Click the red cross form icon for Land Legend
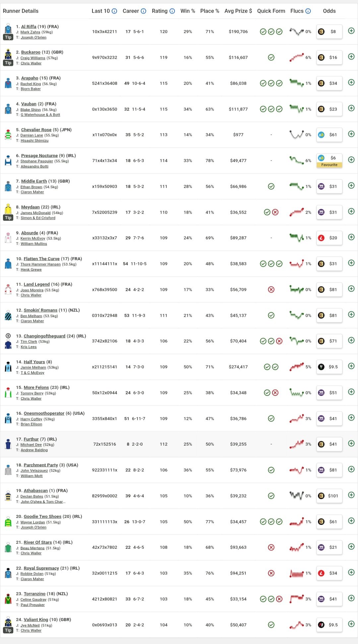 click(x=271, y=290)
